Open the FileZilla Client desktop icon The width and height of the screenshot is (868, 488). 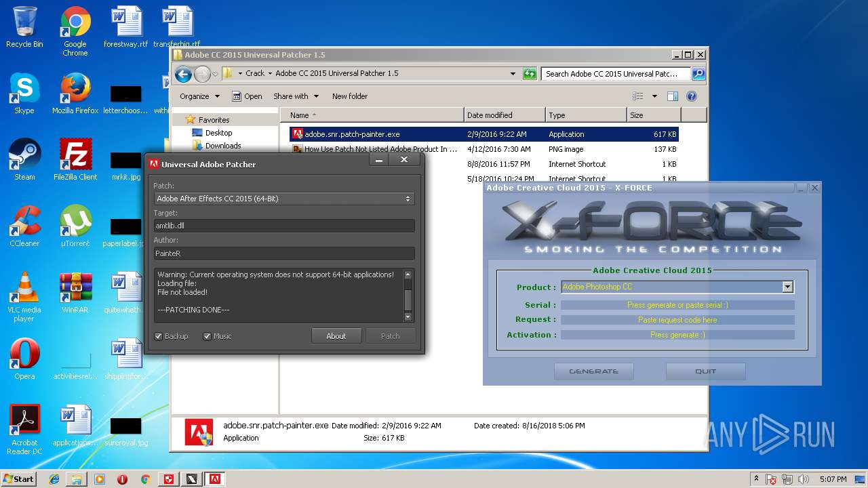(x=75, y=160)
